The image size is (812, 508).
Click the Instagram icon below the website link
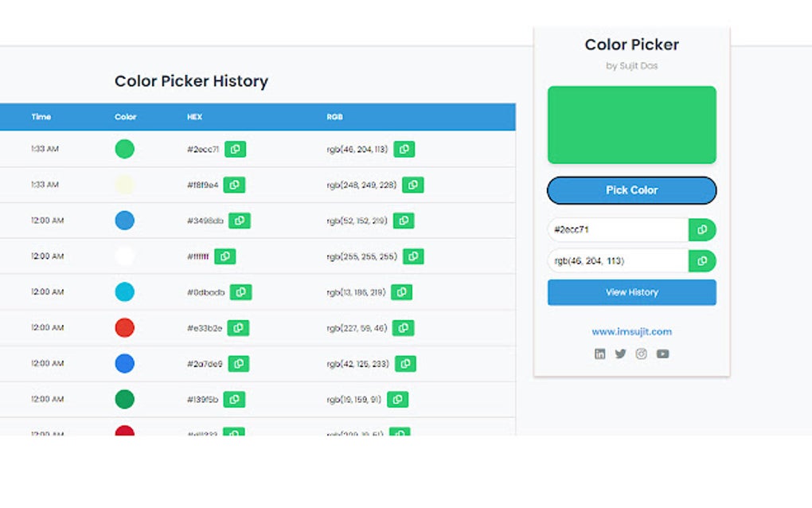[641, 354]
